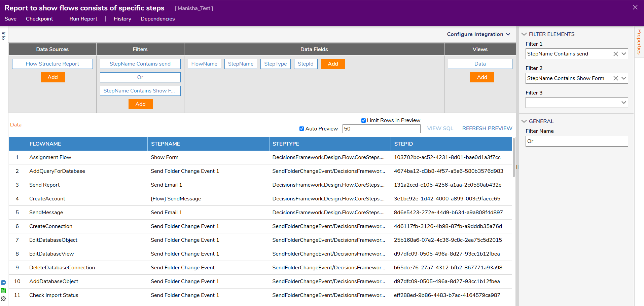Select StepType data field
The width and height of the screenshot is (644, 306).
click(x=276, y=64)
